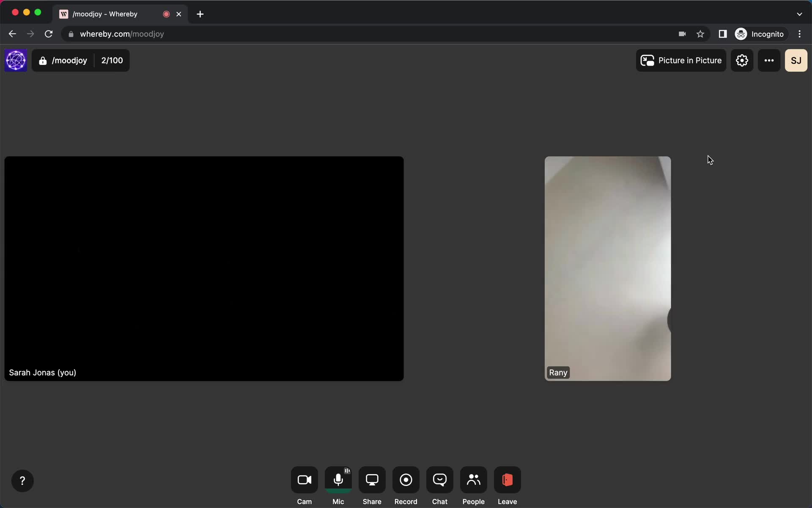812x508 pixels.
Task: Expand the more options menu
Action: tap(769, 60)
